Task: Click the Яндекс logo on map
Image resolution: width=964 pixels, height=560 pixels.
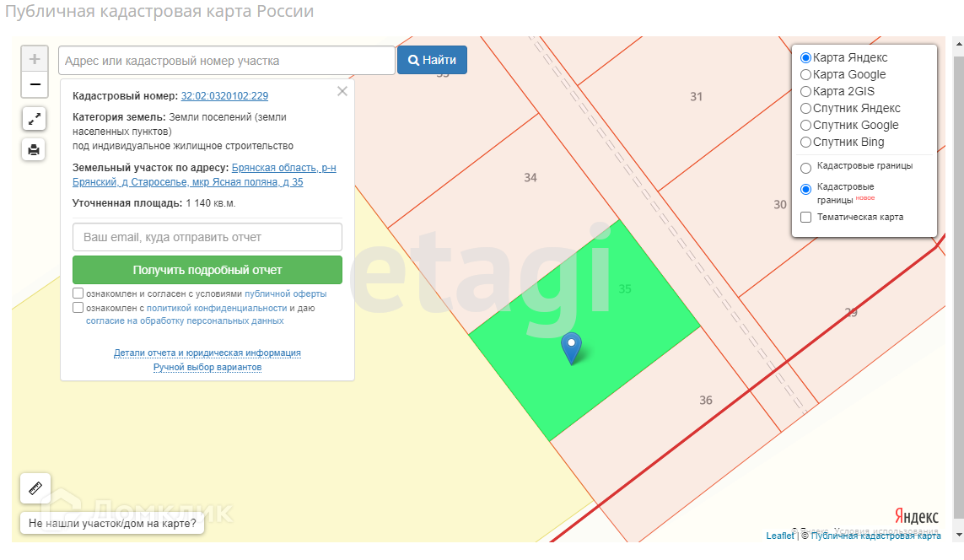Action: point(916,516)
